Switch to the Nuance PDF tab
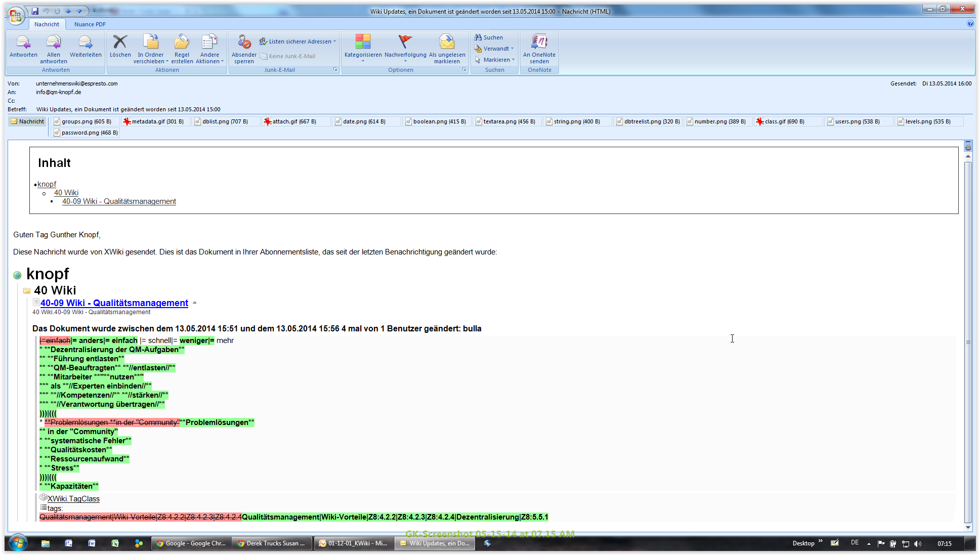The height and width of the screenshot is (555, 980). (x=90, y=24)
